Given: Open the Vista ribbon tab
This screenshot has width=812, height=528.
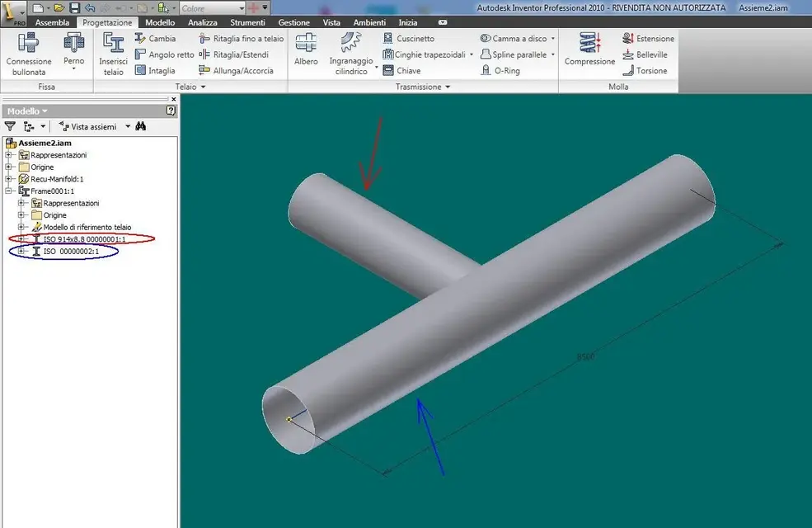Looking at the screenshot, I should pos(331,22).
